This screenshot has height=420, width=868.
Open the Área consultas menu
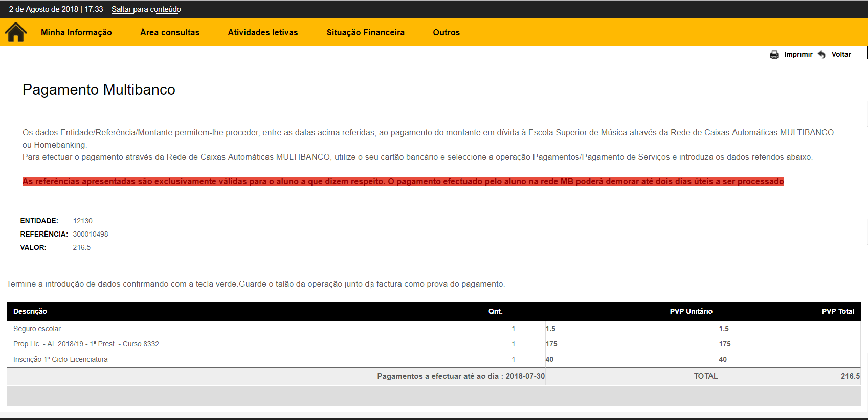(x=170, y=32)
